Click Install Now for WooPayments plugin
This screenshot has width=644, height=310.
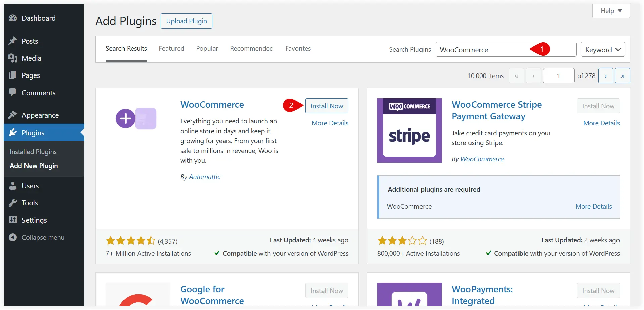click(598, 291)
